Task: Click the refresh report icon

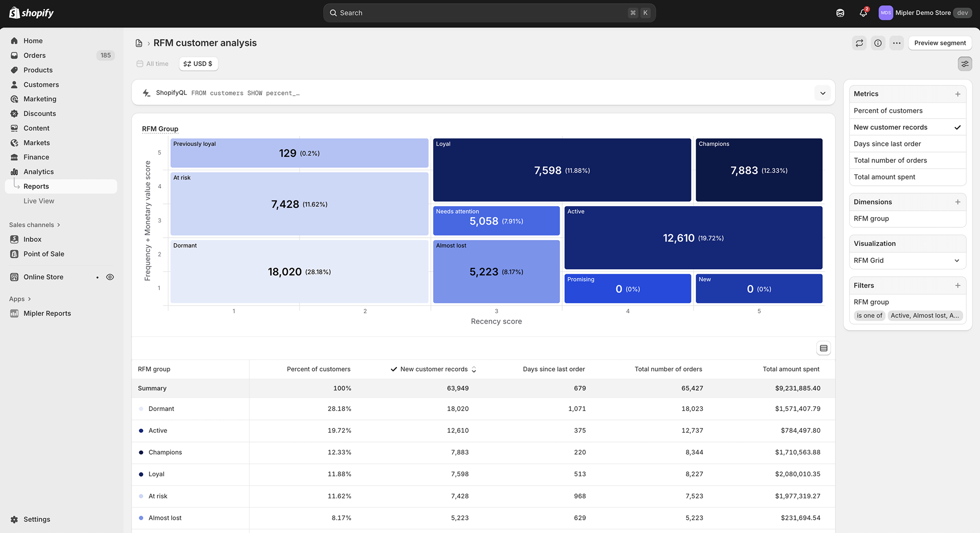Action: pyautogui.click(x=859, y=43)
